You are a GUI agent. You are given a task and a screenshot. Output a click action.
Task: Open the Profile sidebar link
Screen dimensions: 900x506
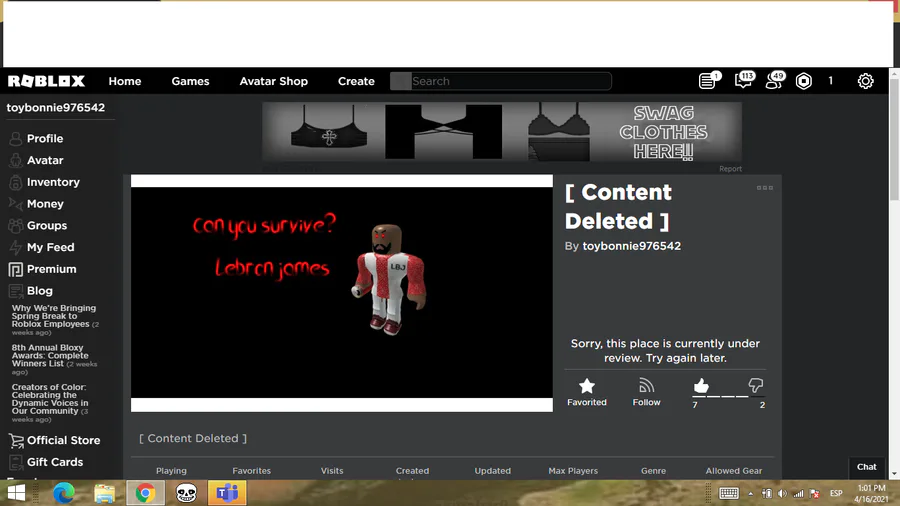point(45,138)
